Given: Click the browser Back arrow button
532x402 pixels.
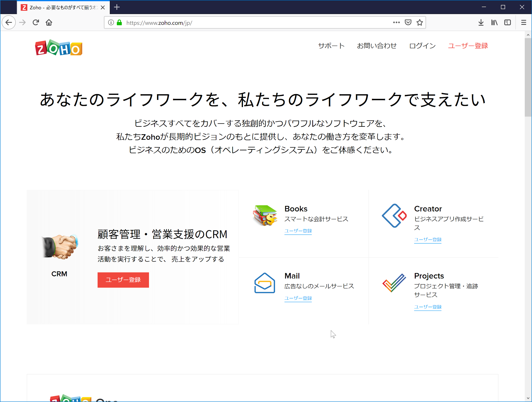Looking at the screenshot, I should coord(9,22).
